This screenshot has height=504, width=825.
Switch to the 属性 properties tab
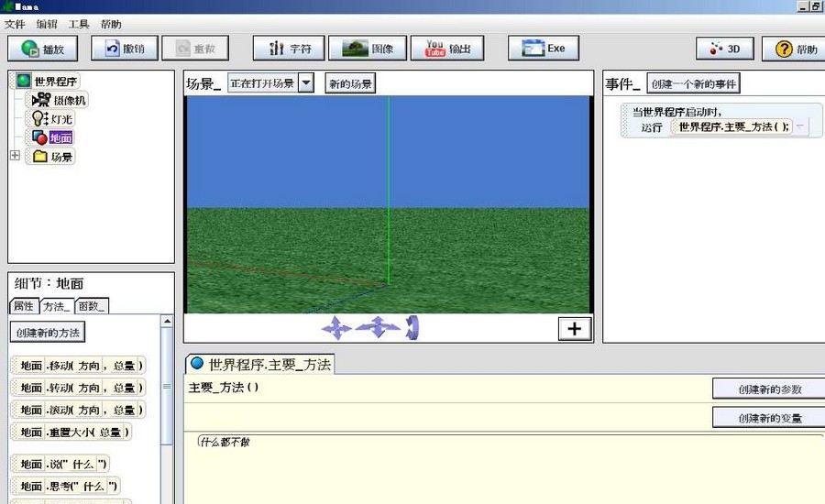pyautogui.click(x=24, y=306)
